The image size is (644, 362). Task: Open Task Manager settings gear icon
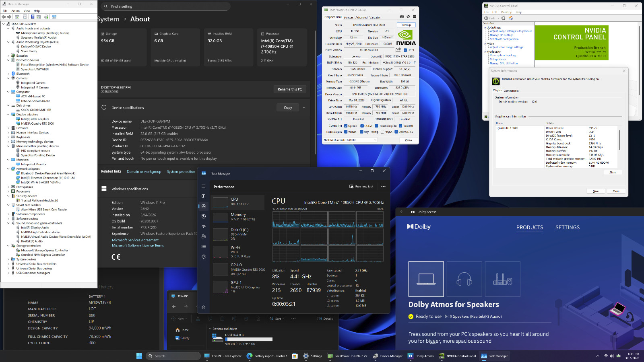tap(204, 307)
